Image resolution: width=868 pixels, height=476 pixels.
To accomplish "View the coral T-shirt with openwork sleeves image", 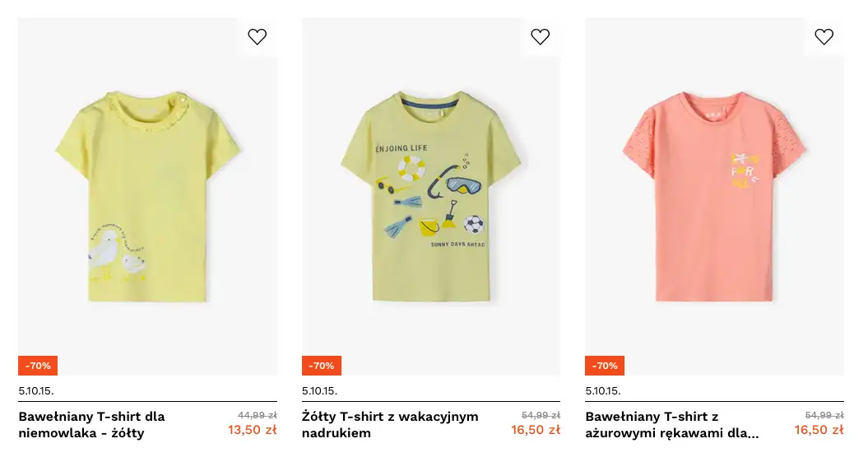I will [x=714, y=198].
